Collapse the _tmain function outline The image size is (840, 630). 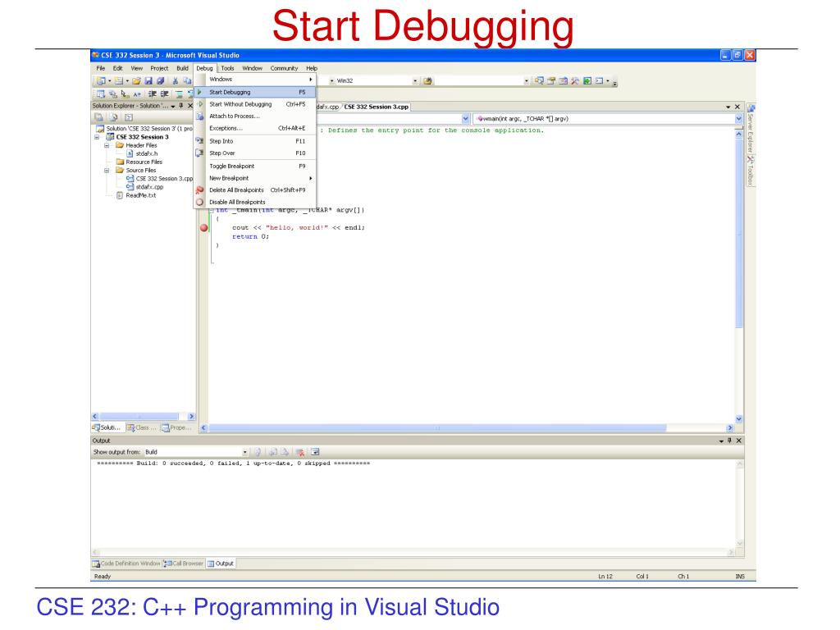(212, 210)
